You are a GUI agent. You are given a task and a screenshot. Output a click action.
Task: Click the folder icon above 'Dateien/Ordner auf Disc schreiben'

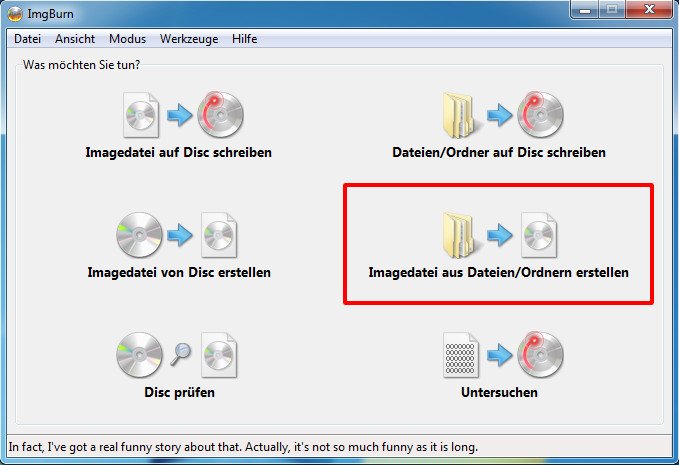pos(461,115)
